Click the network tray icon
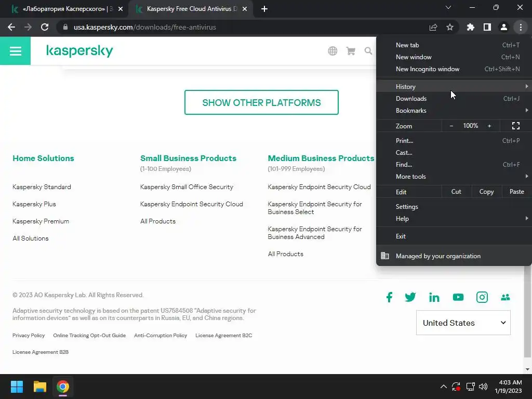This screenshot has width=532, height=399. [470, 387]
